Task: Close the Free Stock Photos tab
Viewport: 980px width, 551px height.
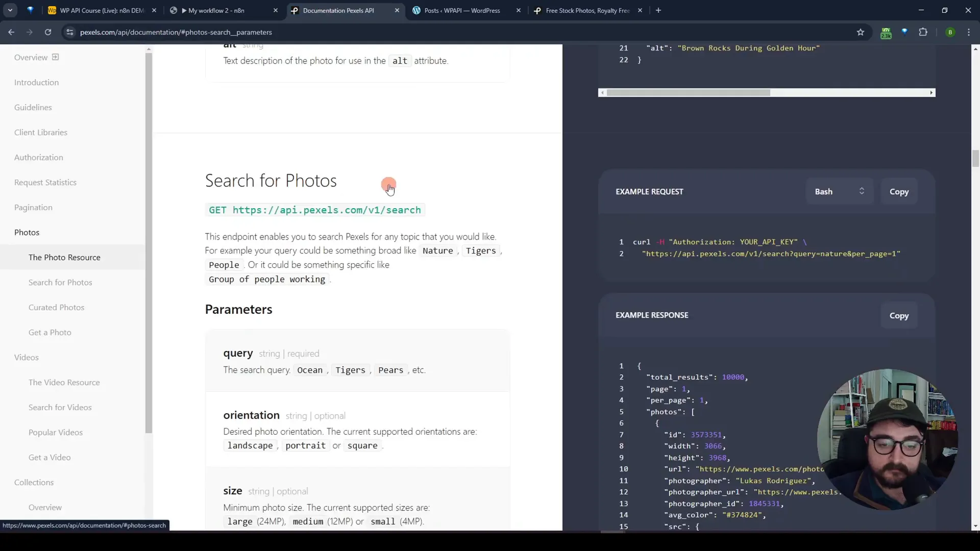Action: coord(640,10)
